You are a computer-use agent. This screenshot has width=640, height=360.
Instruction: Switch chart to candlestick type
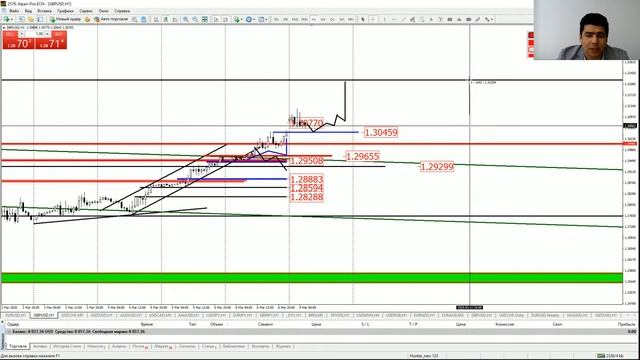pos(166,19)
